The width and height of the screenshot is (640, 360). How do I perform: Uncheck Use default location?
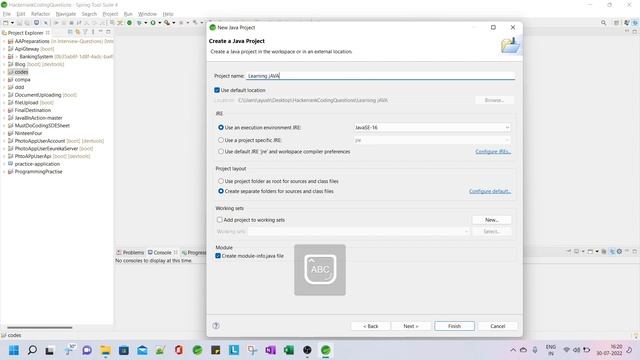point(217,90)
